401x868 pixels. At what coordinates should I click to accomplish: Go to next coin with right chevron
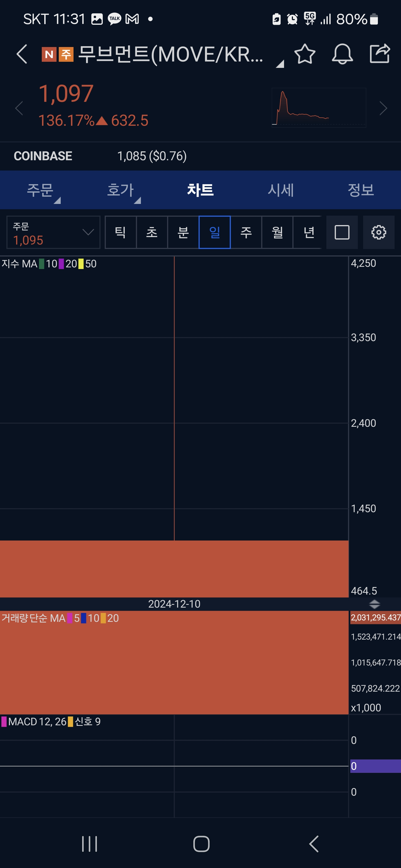383,108
